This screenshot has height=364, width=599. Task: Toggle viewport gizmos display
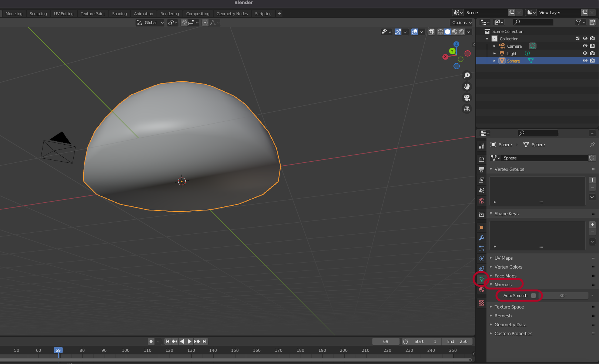(x=398, y=32)
